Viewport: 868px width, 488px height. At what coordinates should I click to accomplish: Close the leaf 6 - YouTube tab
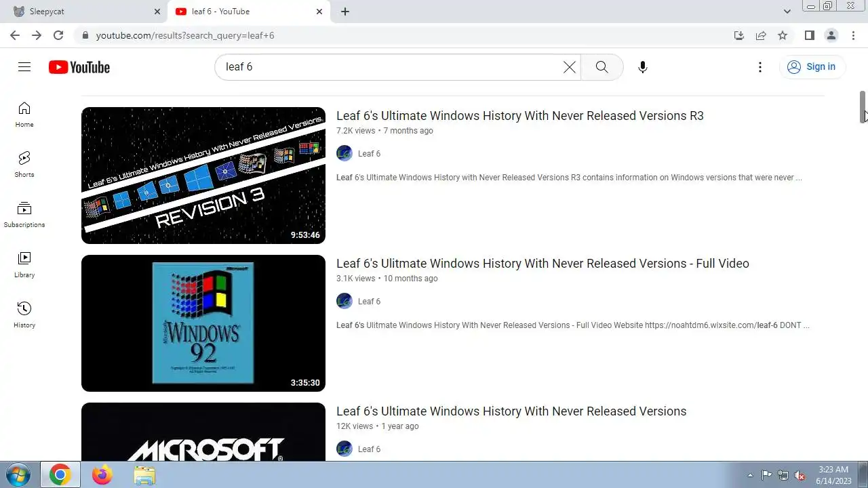319,12
